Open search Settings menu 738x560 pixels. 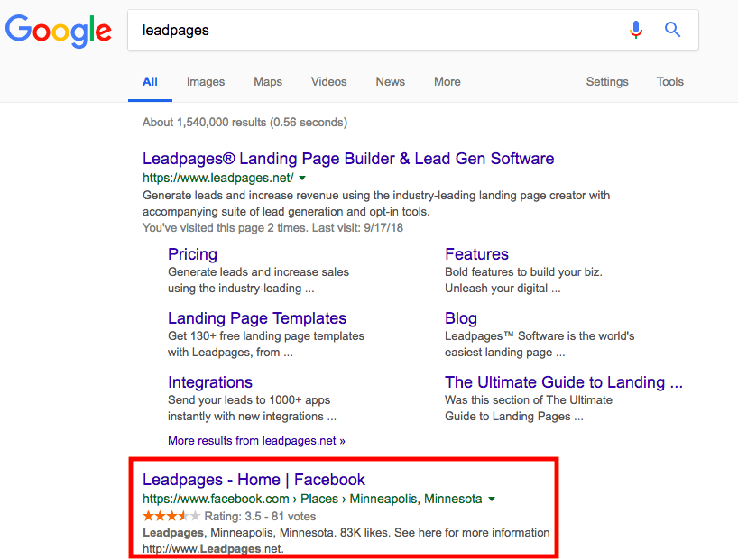click(x=606, y=82)
